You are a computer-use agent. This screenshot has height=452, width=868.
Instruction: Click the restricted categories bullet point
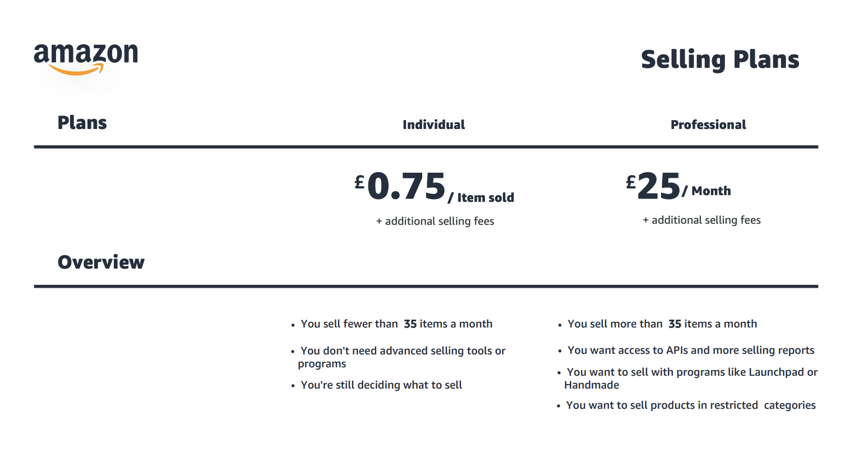(x=690, y=405)
